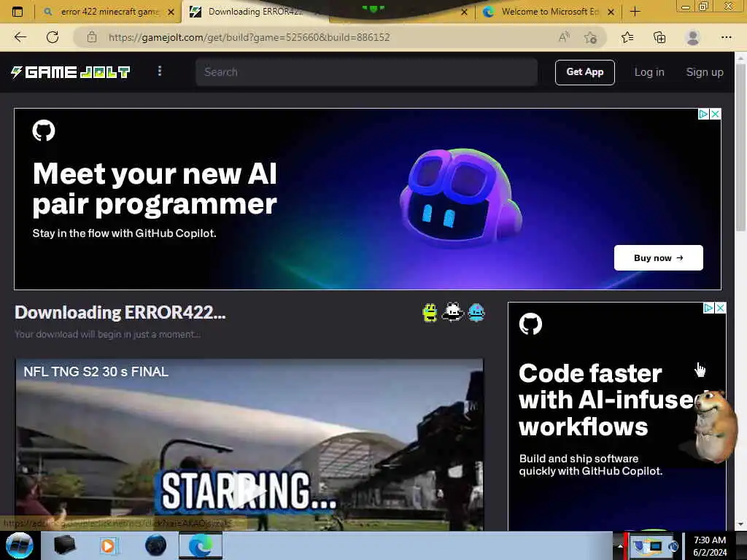
Task: Open the Windows Start button
Action: tap(20, 545)
